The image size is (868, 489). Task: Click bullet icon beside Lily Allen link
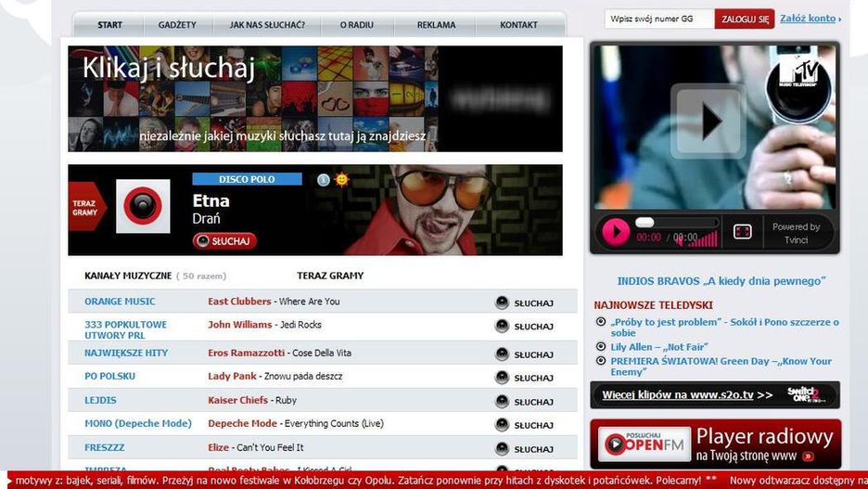tap(601, 346)
